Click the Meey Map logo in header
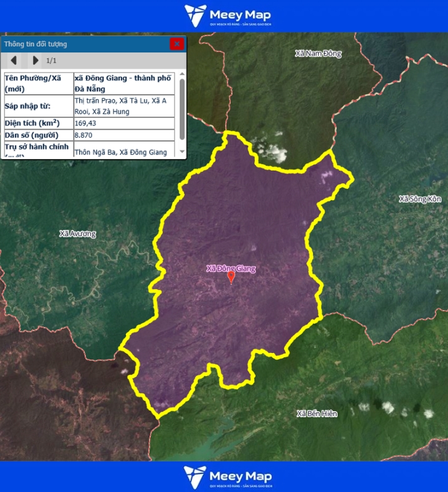 click(x=227, y=16)
